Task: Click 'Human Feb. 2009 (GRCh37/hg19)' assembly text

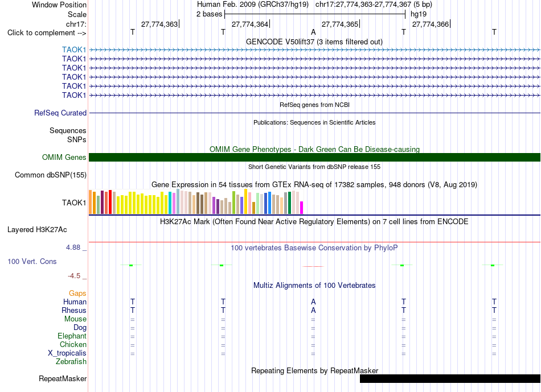Action: pos(252,5)
